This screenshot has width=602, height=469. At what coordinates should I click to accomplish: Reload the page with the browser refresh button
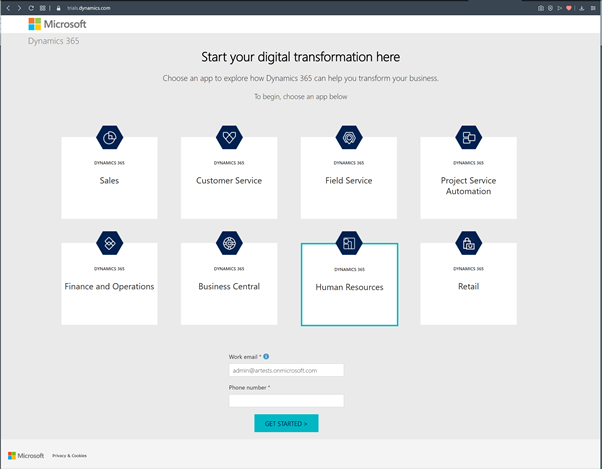31,7
